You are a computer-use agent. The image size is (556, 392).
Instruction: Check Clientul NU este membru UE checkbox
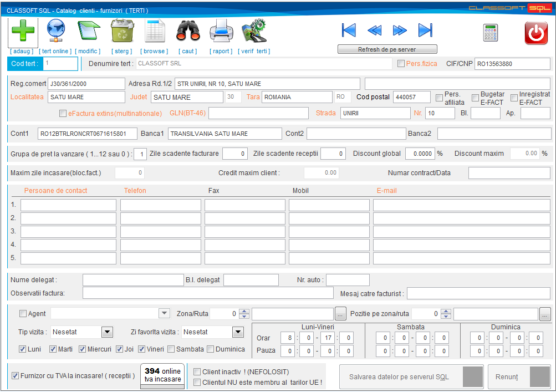[197, 383]
